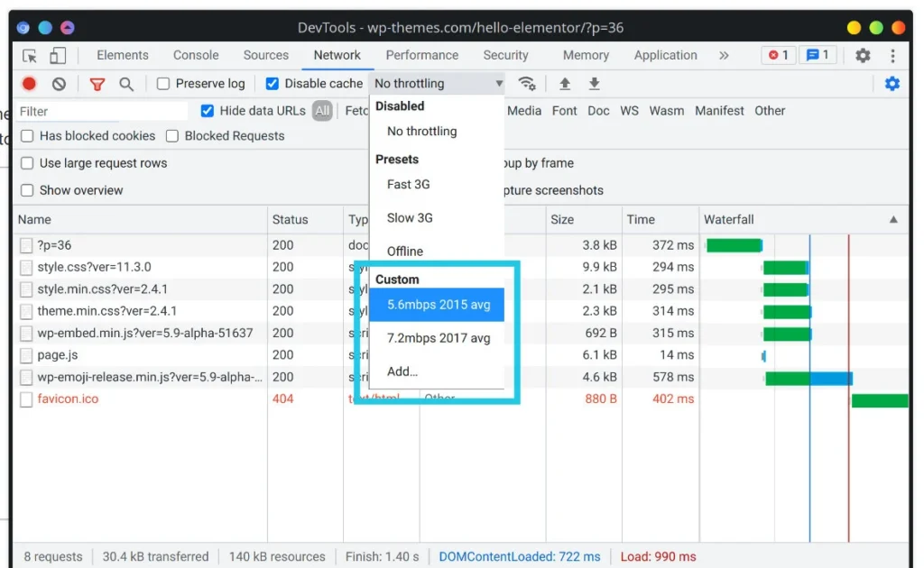Viewport: 924px width, 568px height.
Task: Enable Blocked Requests filter
Action: coord(172,136)
